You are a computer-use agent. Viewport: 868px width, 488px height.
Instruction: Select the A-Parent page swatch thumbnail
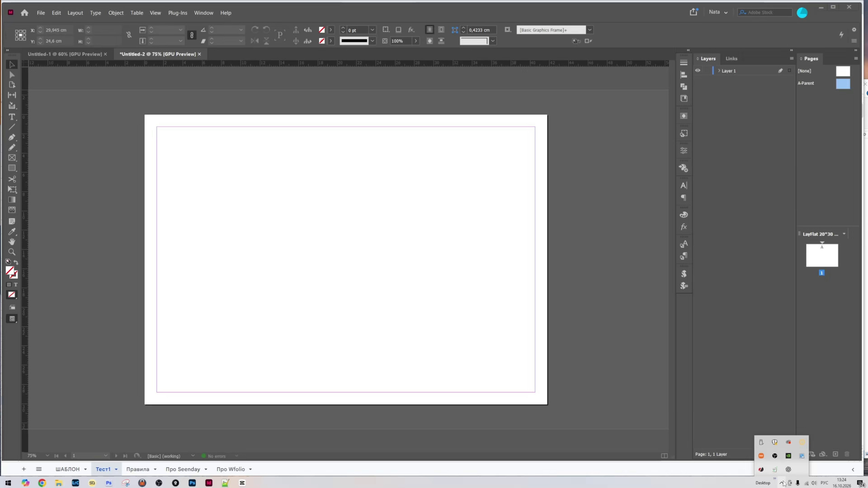(843, 83)
